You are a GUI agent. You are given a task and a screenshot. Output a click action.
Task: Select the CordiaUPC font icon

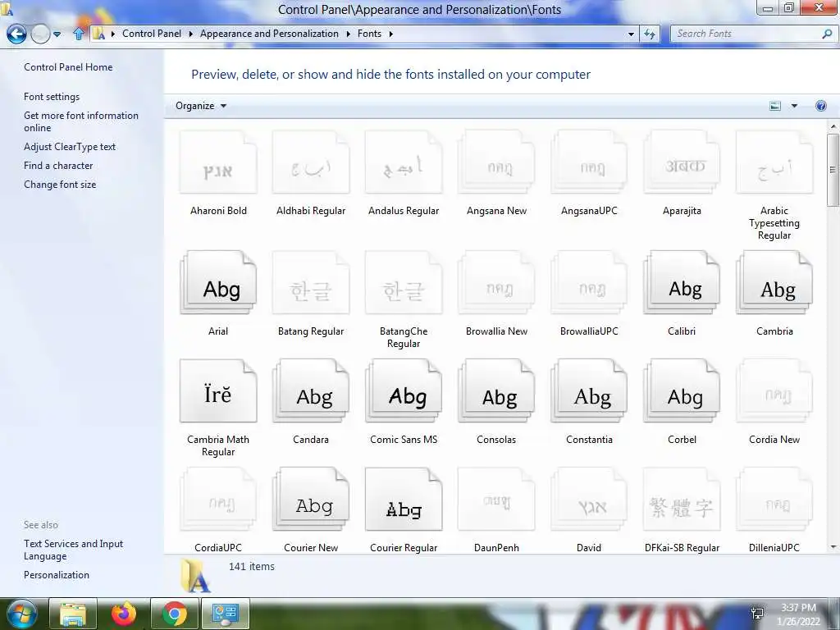point(218,500)
